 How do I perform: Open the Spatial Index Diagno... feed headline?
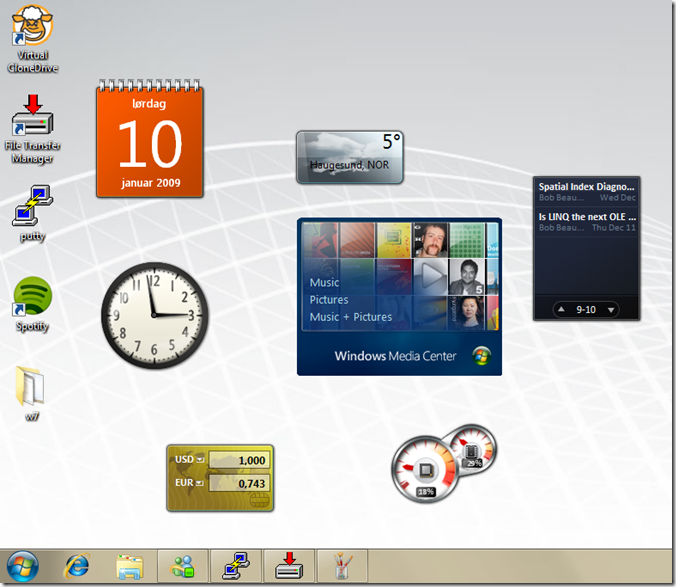586,187
